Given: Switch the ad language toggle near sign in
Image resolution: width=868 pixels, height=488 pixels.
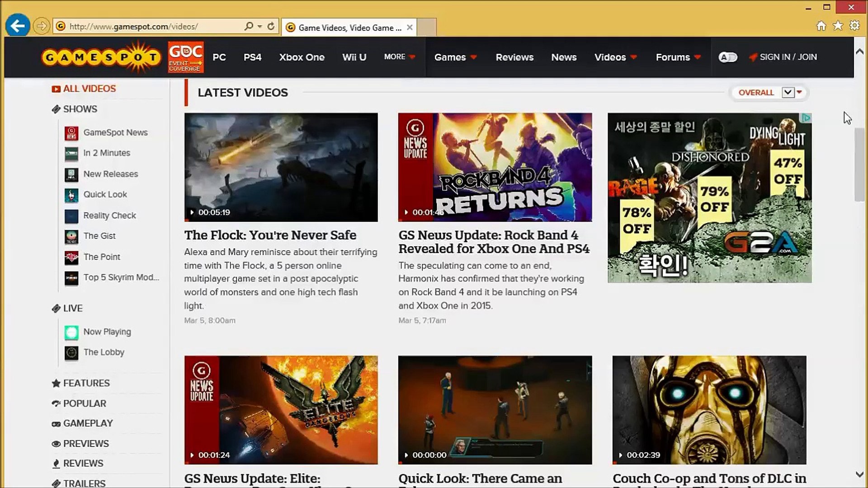Looking at the screenshot, I should pos(728,57).
